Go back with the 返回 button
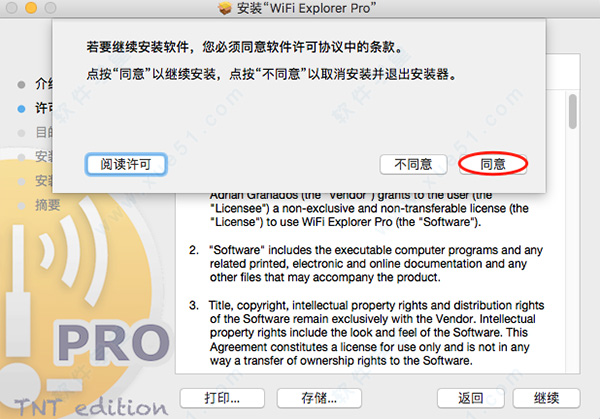Image resolution: width=600 pixels, height=419 pixels. [x=471, y=398]
